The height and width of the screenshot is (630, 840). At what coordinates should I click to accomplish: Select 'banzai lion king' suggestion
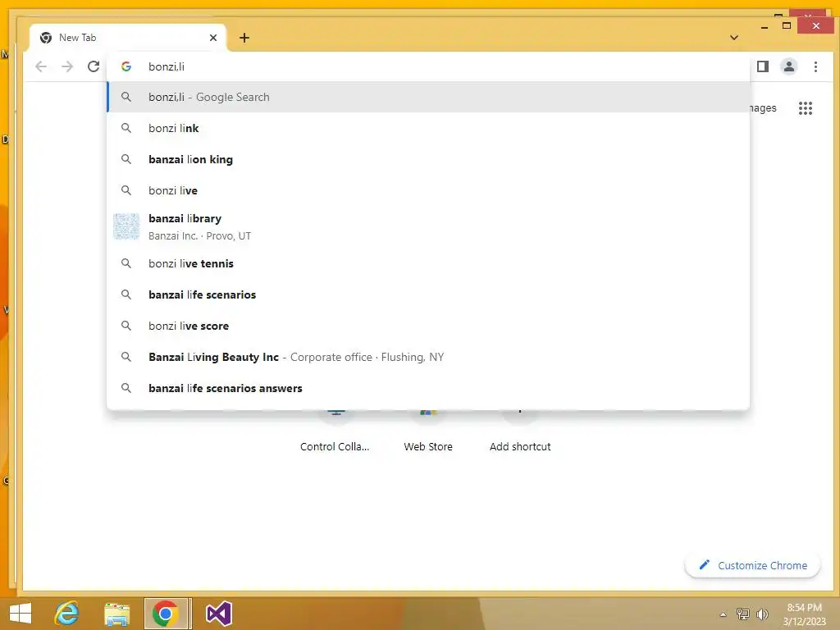428,159
